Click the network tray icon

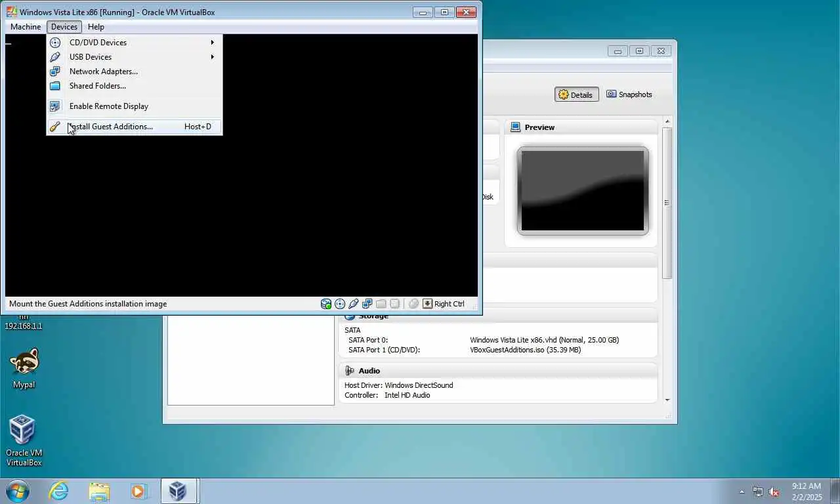point(758,492)
